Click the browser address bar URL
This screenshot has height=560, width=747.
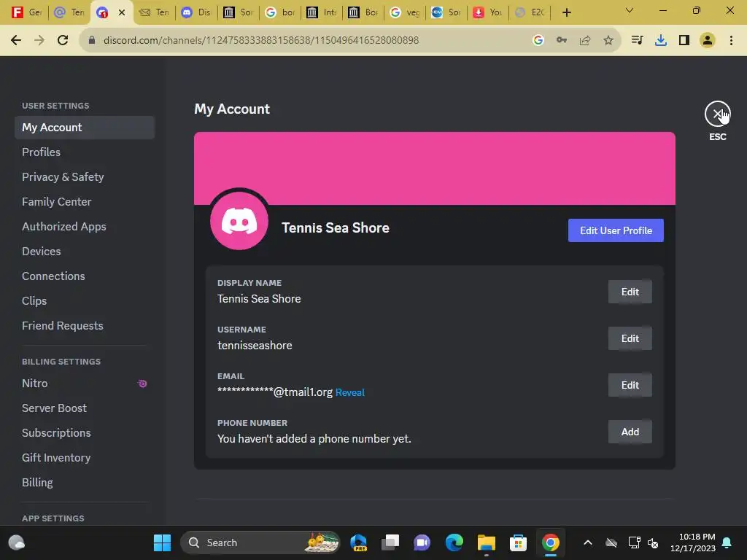tap(260, 40)
